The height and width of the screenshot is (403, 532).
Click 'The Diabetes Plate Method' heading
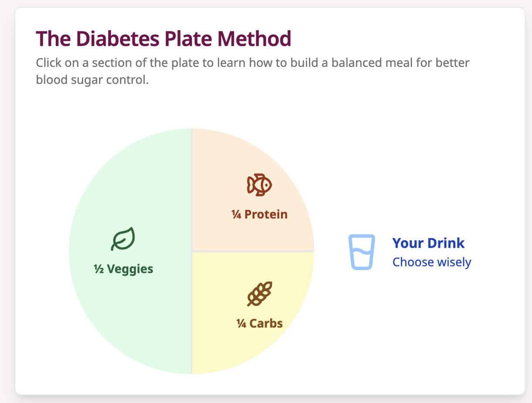click(163, 39)
